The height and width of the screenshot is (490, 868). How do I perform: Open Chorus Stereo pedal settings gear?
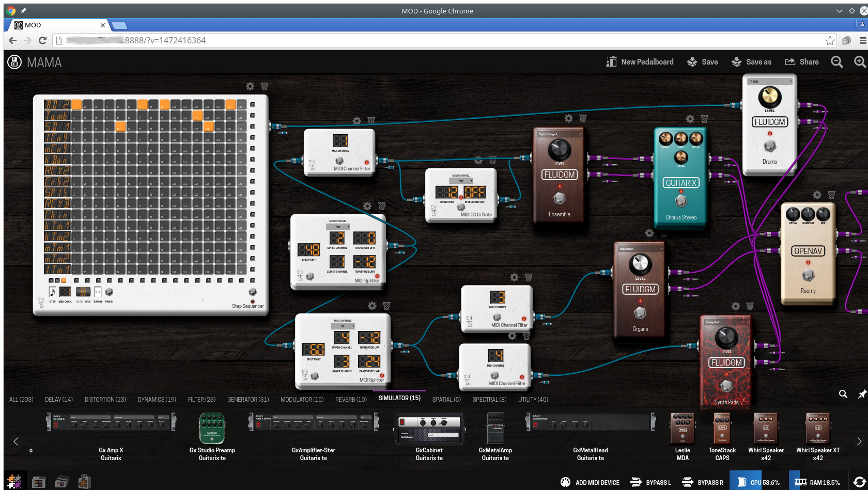tap(690, 119)
